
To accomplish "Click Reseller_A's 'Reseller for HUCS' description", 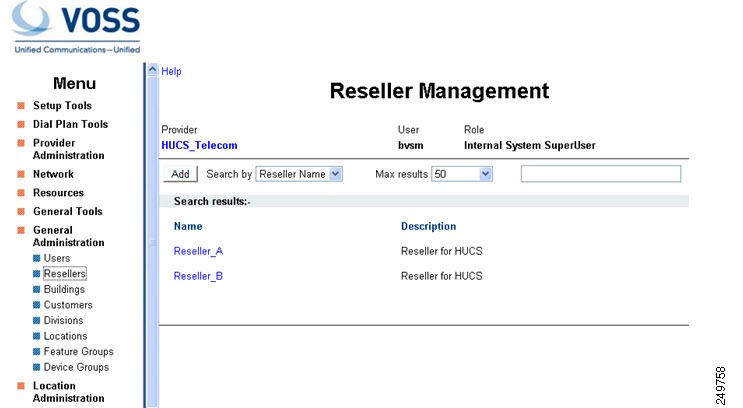I will point(442,251).
